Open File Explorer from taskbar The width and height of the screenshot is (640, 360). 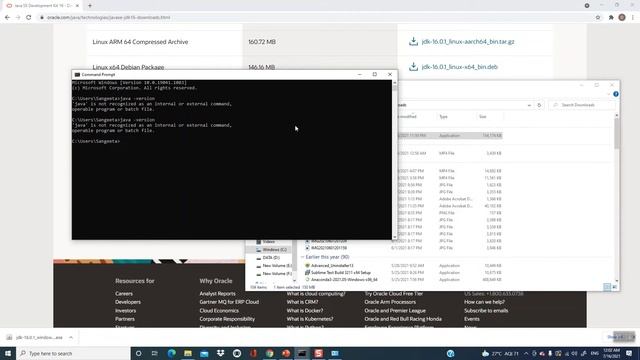pos(188,353)
